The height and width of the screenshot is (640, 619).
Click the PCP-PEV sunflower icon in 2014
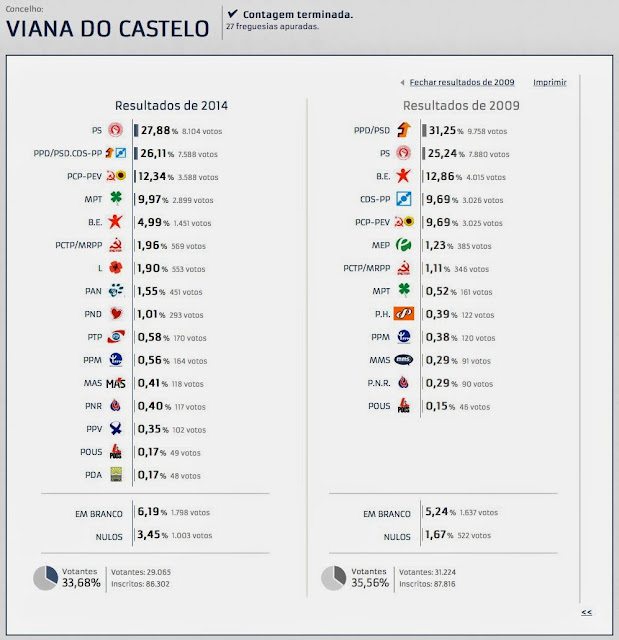tap(115, 176)
